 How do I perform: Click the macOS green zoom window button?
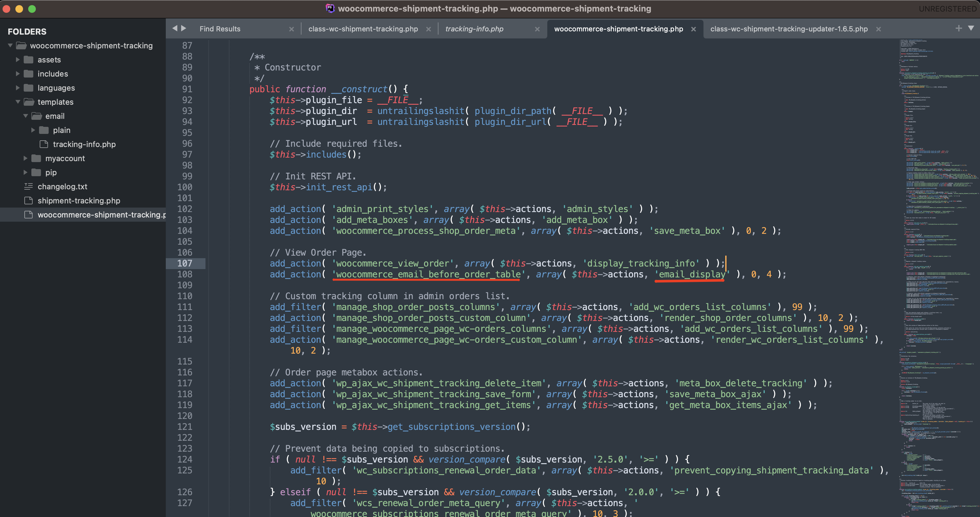[32, 9]
